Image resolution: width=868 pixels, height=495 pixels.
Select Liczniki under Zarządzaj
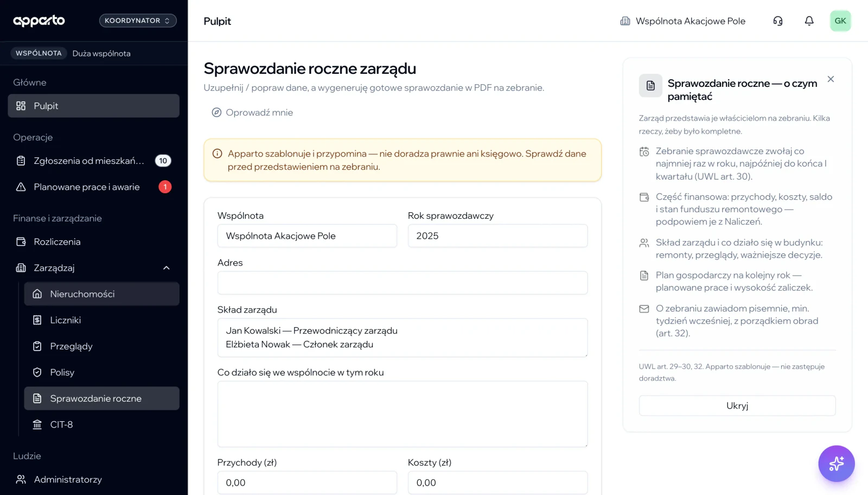click(101, 320)
